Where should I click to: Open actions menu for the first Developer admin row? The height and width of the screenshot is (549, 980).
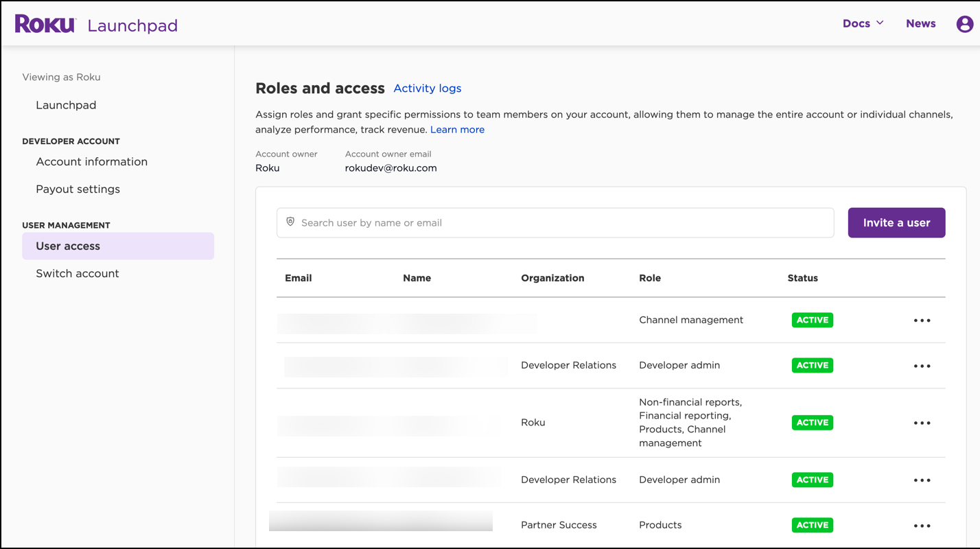[x=922, y=365]
